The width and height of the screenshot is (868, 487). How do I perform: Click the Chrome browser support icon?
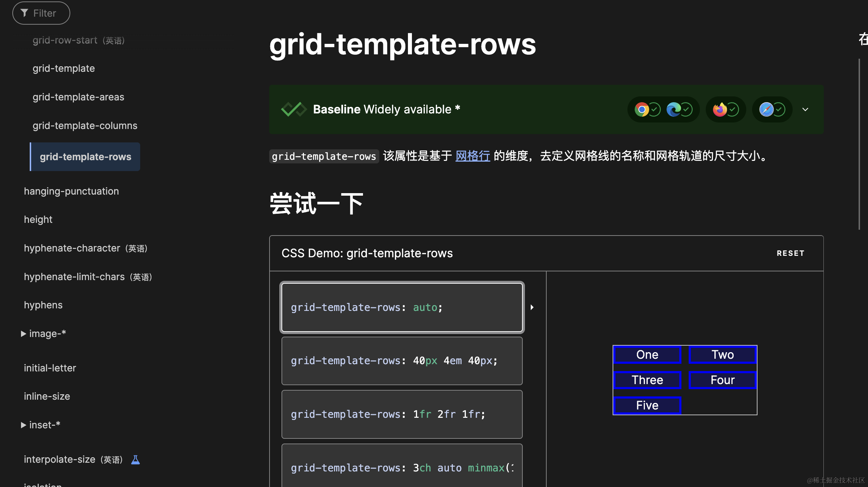coord(642,109)
